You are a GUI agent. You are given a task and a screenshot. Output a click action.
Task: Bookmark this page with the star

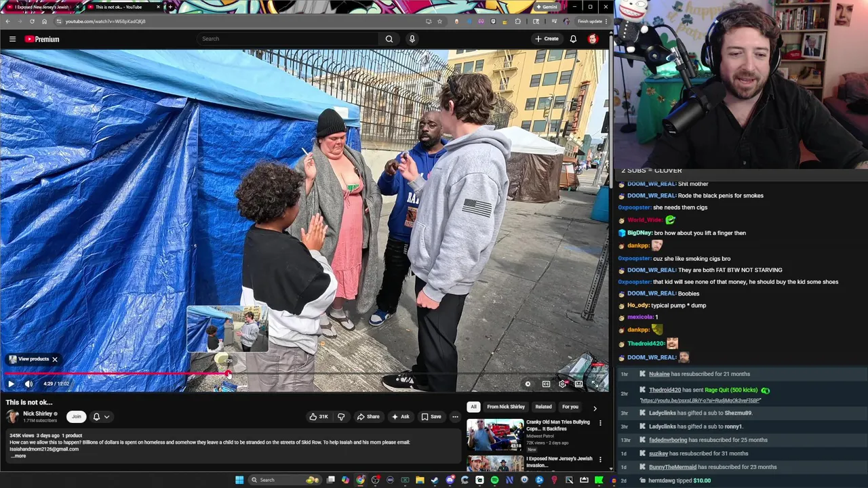(x=439, y=21)
